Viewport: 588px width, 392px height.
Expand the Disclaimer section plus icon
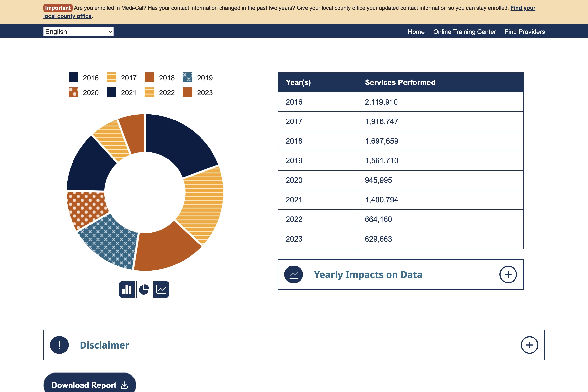tap(529, 345)
